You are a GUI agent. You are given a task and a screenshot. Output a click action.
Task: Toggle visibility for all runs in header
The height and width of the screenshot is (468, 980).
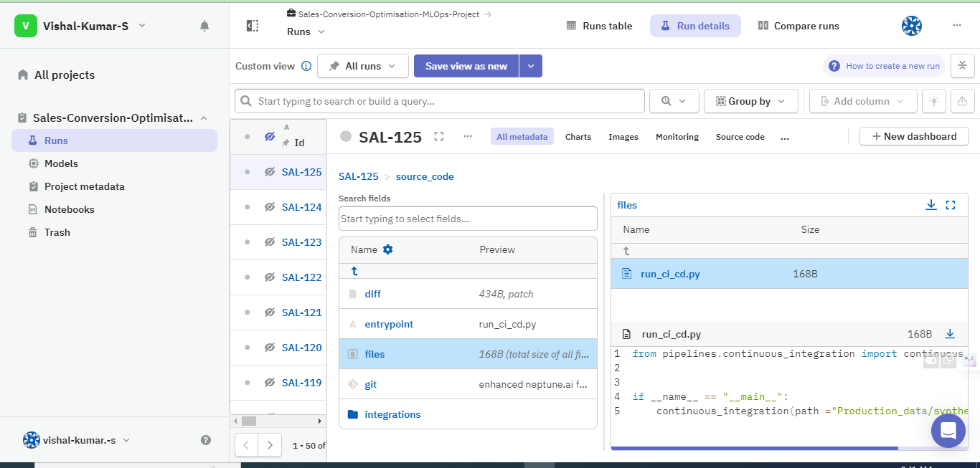click(x=270, y=136)
